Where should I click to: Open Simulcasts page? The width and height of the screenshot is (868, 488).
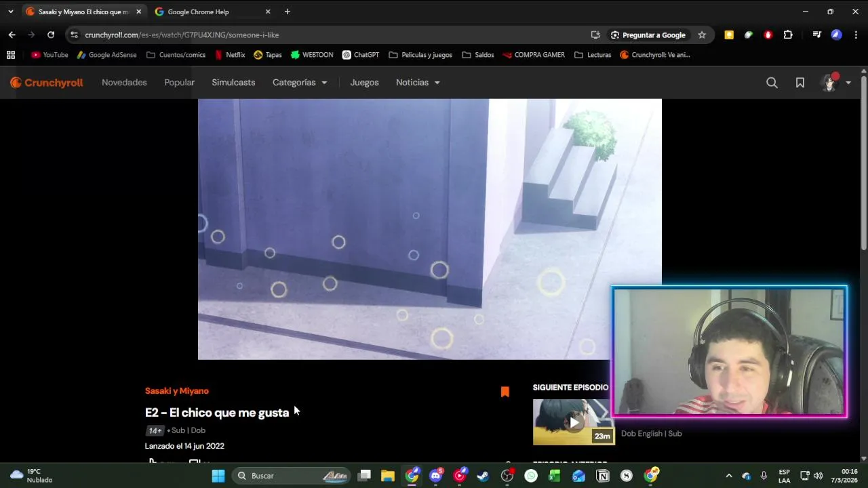pyautogui.click(x=233, y=83)
